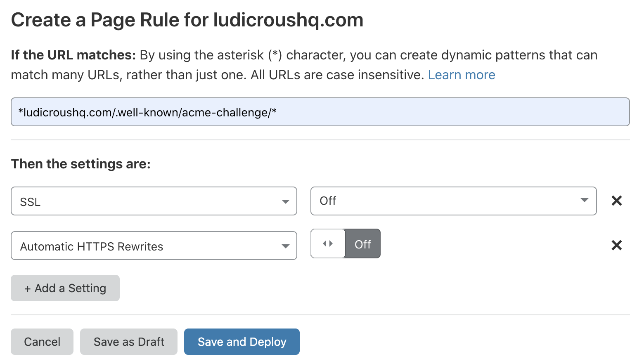
Task: Open the SSL setting dropdown
Action: 154,201
